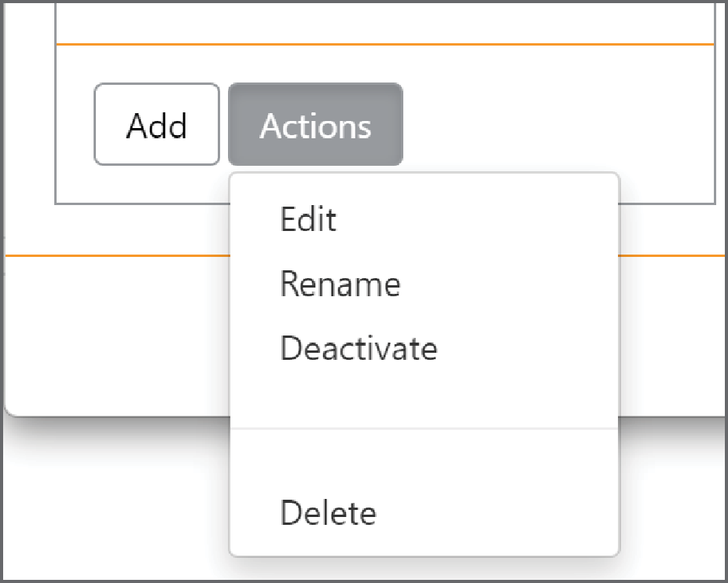Select the last Actions entry, Delete
Image resolution: width=728 pixels, height=583 pixels.
[x=425, y=513]
